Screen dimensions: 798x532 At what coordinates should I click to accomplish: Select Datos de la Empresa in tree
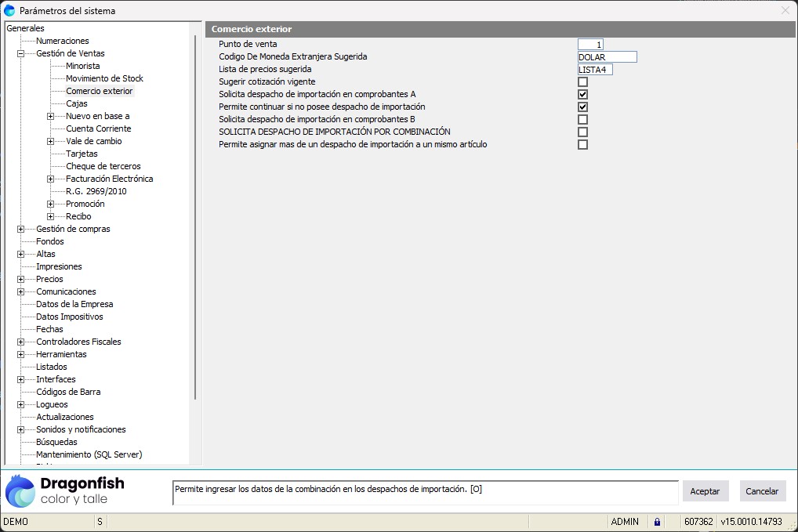point(74,304)
